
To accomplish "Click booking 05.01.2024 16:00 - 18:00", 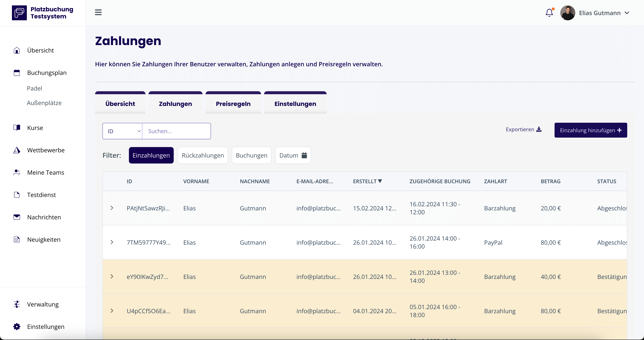I will pos(435,311).
